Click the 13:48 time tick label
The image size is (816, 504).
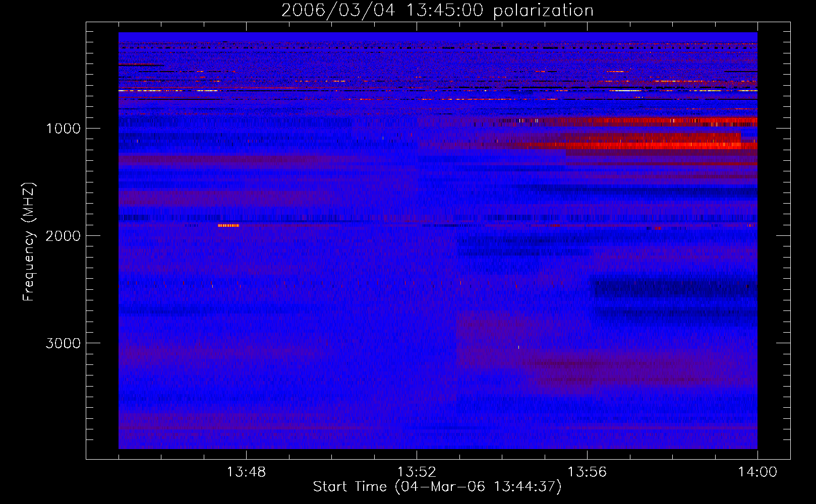(x=246, y=472)
